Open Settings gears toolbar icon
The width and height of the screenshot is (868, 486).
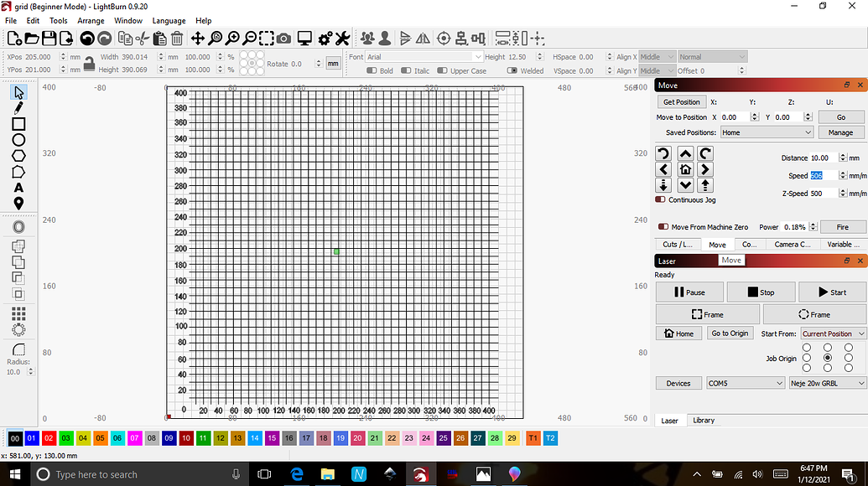tap(325, 39)
